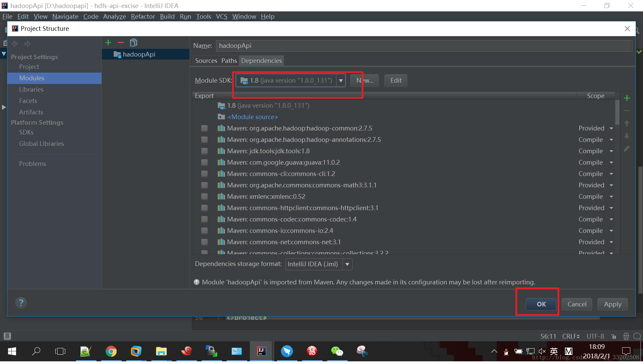Click the copy module icon
Screen dimensions: 643x364
[133, 42]
